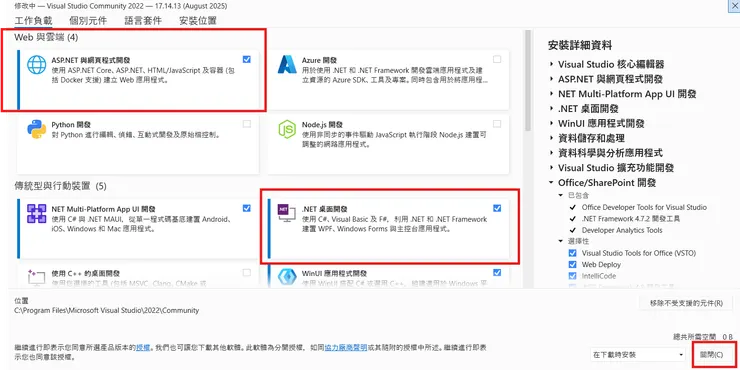The height and width of the screenshot is (370, 740).
Task: Check the 使用 C++ 的桌面開發 checkbox
Action: point(246,273)
